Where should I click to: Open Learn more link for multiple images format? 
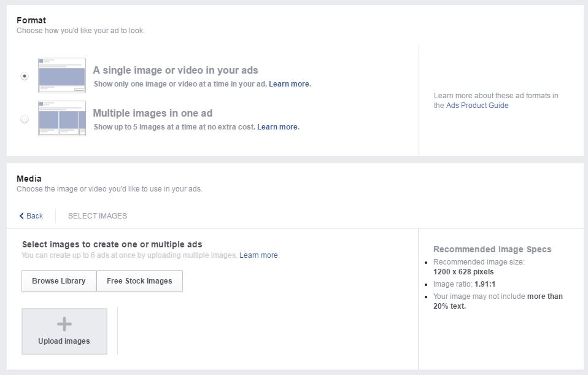278,127
